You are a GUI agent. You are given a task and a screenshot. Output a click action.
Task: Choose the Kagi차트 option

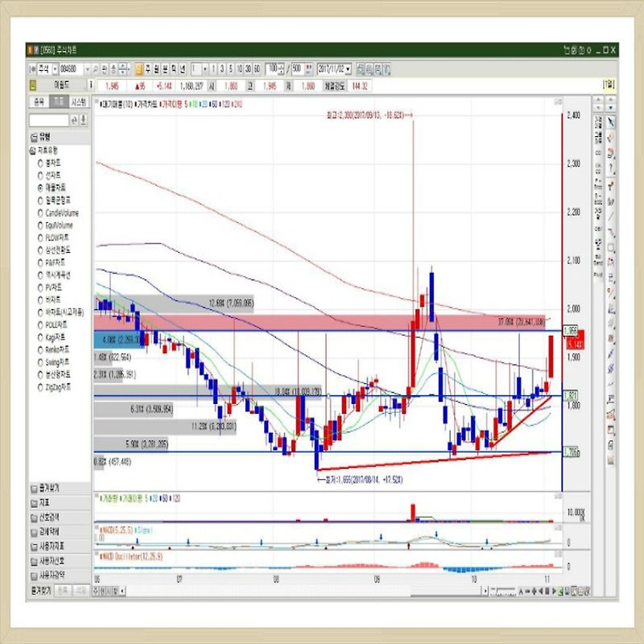click(x=52, y=337)
